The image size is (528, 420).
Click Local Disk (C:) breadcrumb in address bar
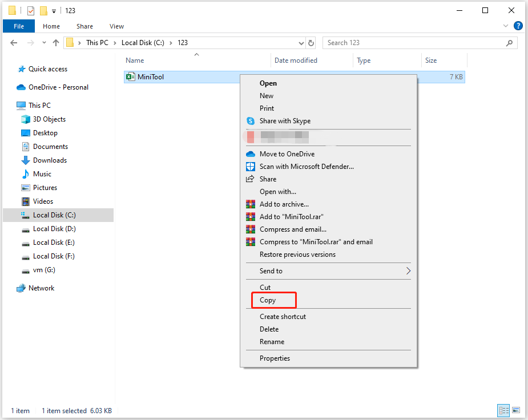tap(143, 43)
